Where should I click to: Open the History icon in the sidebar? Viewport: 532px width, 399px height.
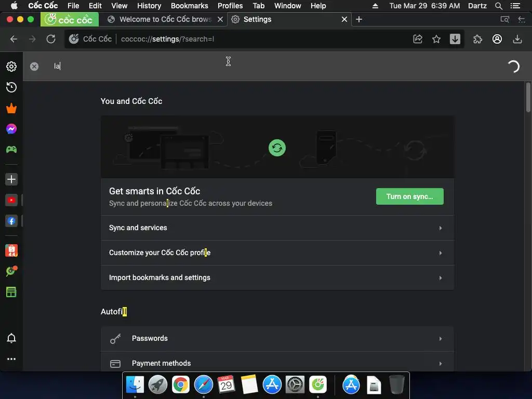click(x=11, y=87)
